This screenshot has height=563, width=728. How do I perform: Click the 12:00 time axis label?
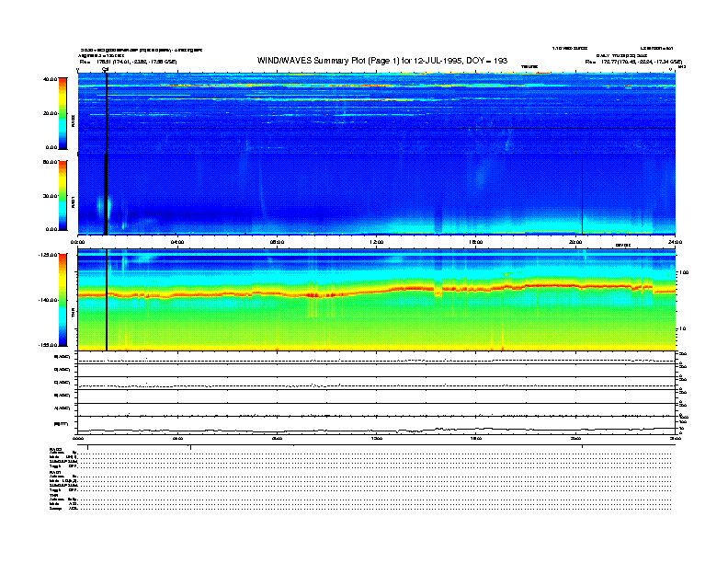pos(376,242)
